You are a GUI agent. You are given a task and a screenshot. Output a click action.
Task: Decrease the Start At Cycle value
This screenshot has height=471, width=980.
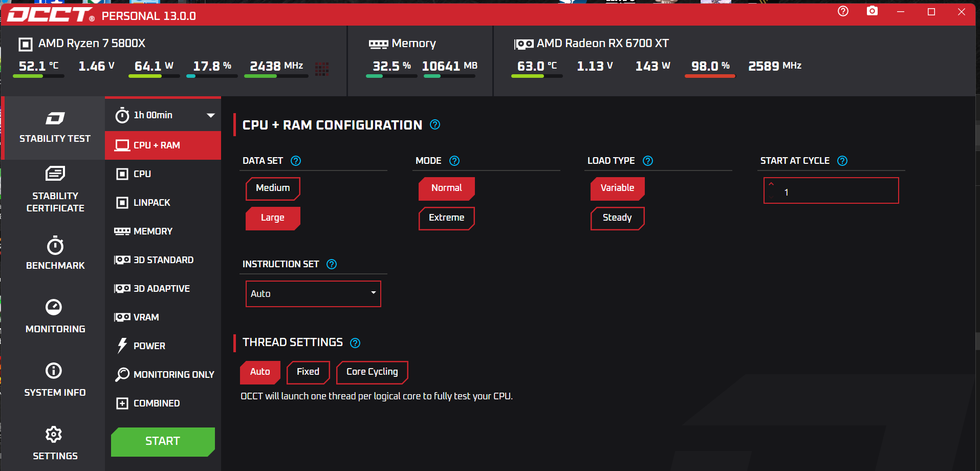pos(771,197)
